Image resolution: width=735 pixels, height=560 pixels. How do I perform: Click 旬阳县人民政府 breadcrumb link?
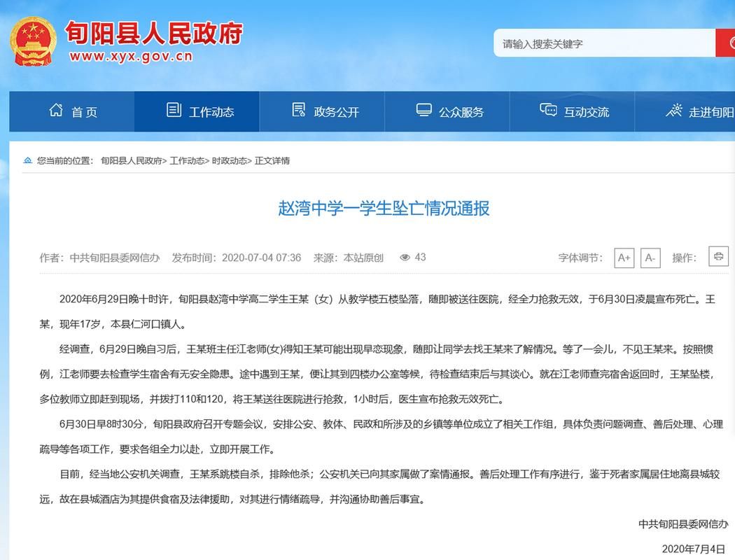(132, 161)
